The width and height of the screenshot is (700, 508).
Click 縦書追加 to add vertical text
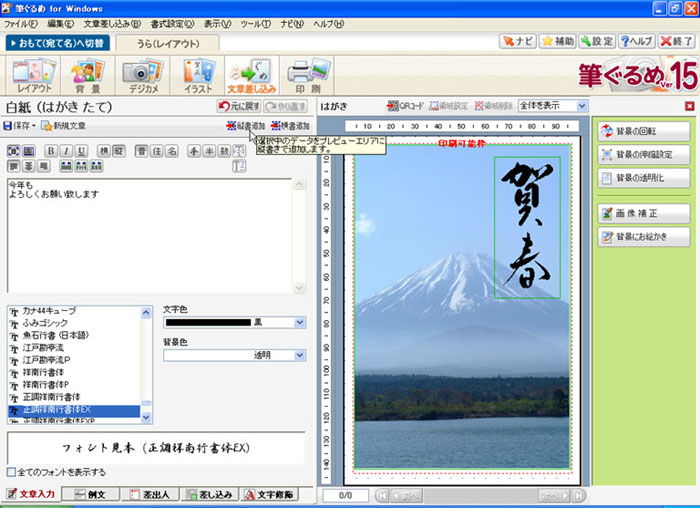tap(245, 126)
